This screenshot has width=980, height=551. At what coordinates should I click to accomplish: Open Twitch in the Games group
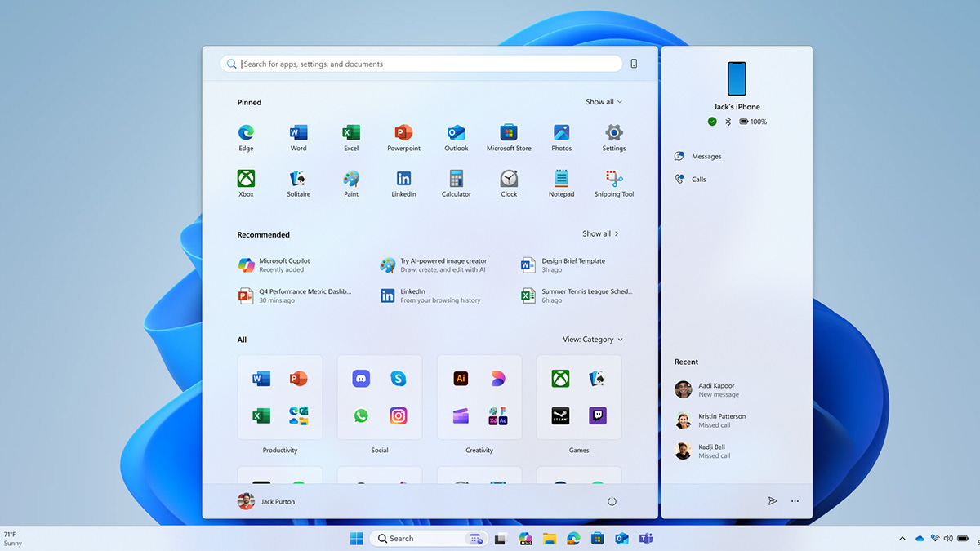[x=598, y=415]
